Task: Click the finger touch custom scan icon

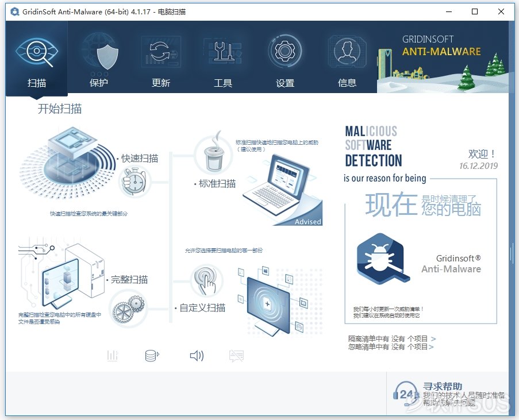Action: [207, 281]
